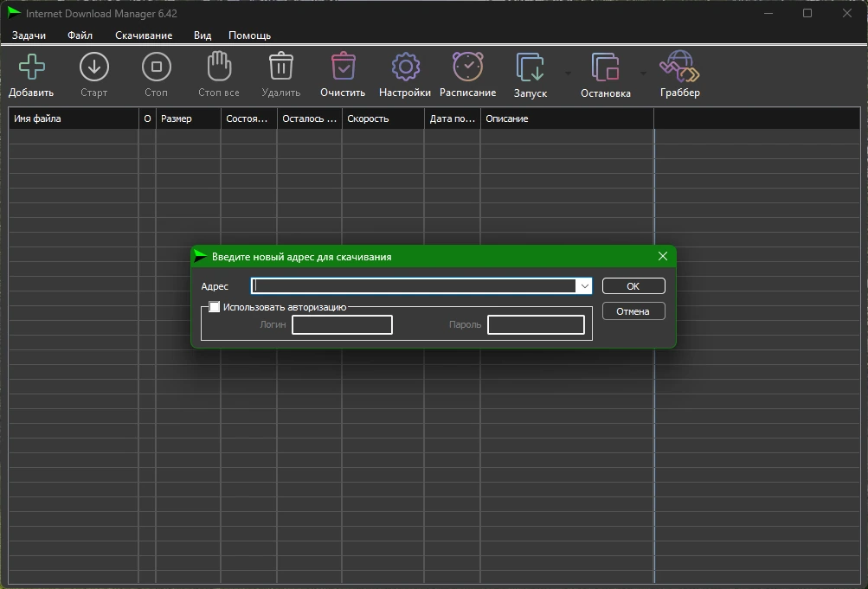Click the Удалить trash can icon
868x589 pixels.
[x=281, y=67]
